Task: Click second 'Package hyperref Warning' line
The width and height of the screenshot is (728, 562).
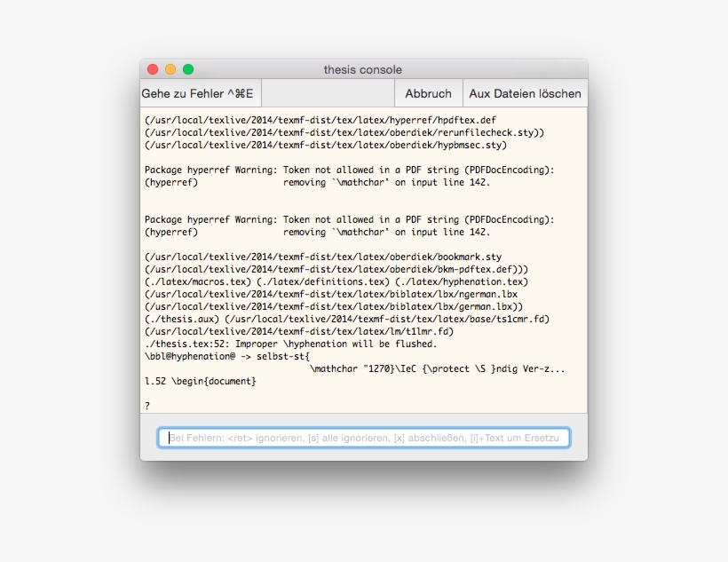Action: [x=350, y=219]
